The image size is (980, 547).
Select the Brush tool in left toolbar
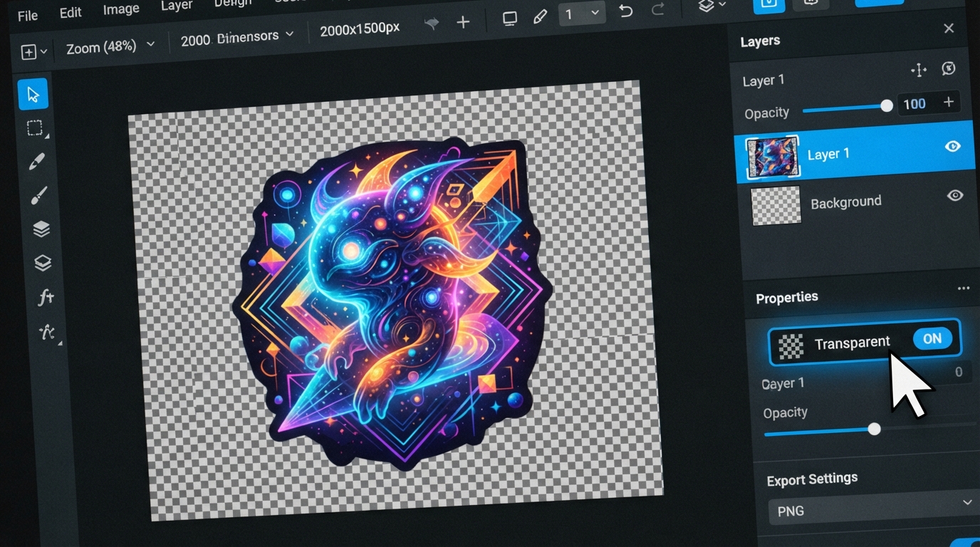pos(39,195)
